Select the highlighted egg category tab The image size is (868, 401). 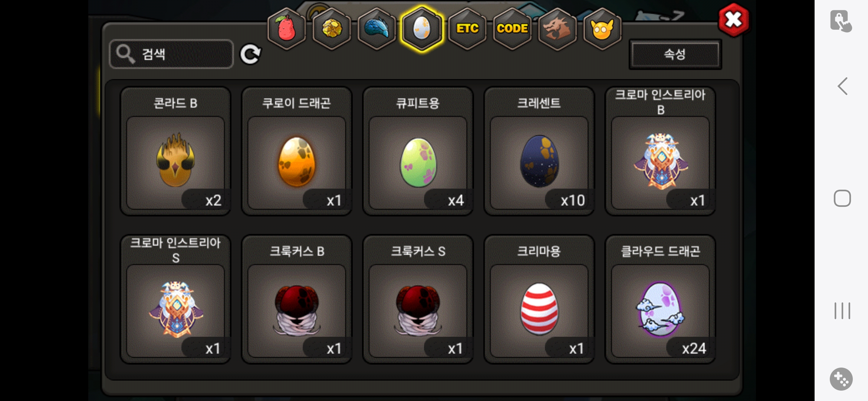(421, 28)
